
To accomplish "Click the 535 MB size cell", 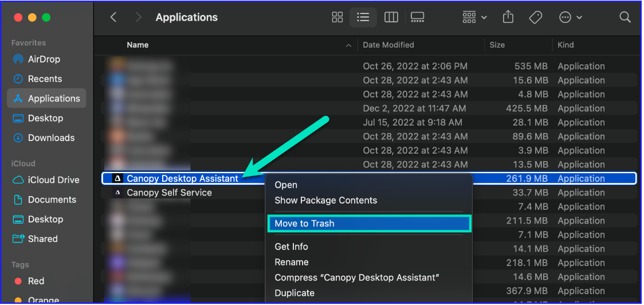I will [x=531, y=66].
